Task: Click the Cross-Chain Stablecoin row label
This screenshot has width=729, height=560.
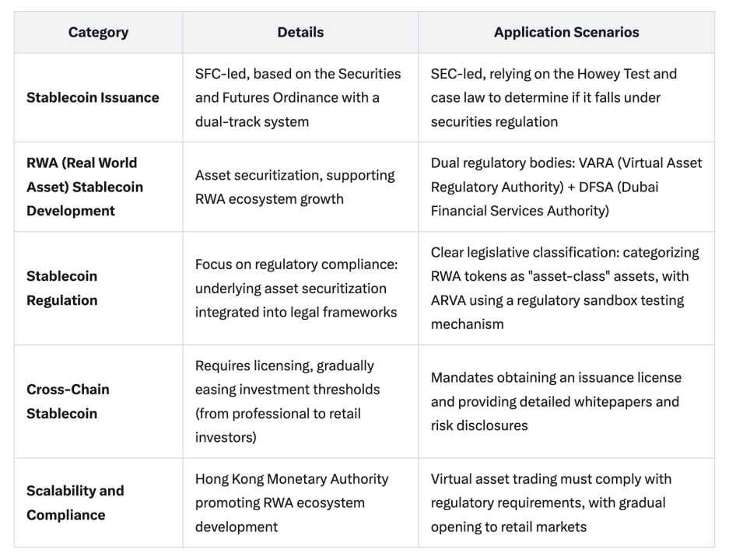Action: [68, 401]
